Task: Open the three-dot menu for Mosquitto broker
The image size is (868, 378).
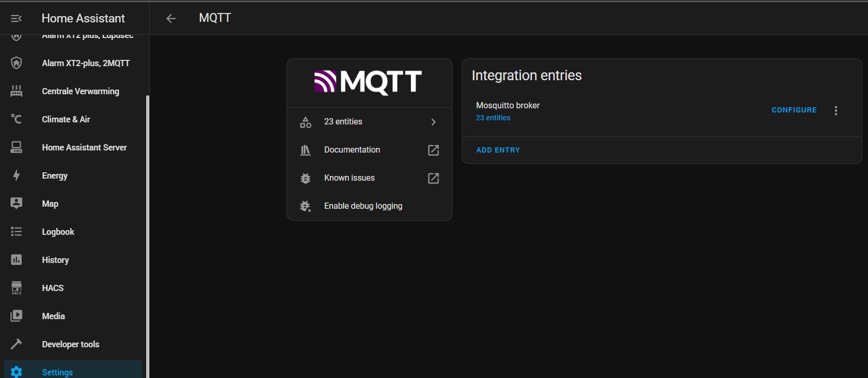Action: [x=836, y=110]
